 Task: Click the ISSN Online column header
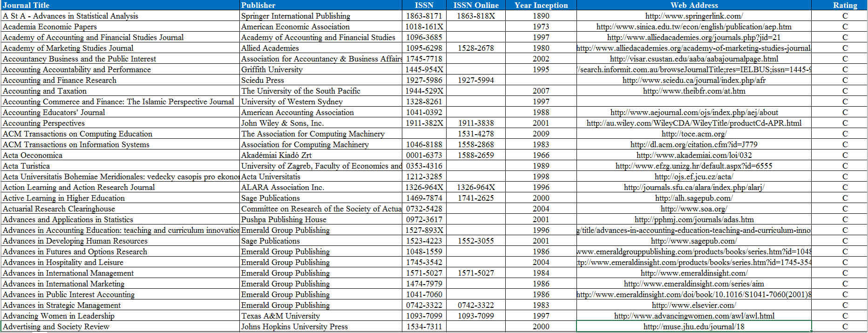476,5
